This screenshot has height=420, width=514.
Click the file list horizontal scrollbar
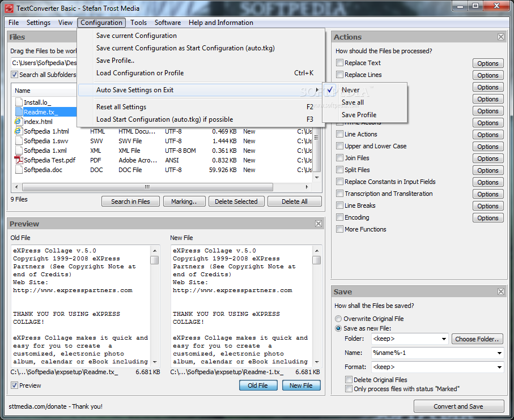click(147, 187)
